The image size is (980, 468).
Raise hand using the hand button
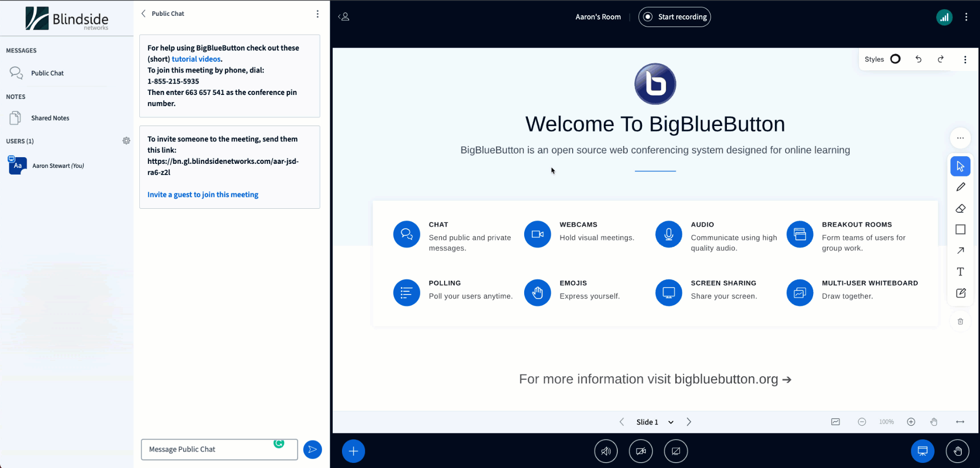click(958, 451)
